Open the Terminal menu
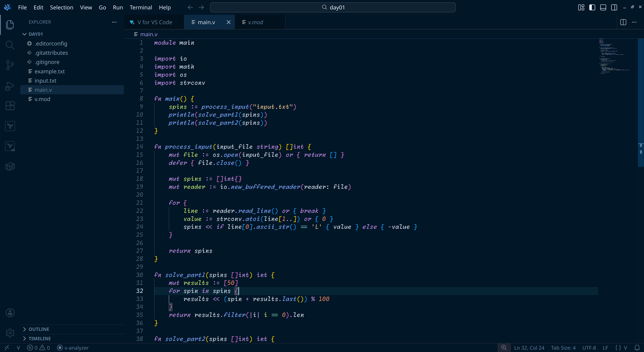This screenshot has height=352, width=644. click(141, 8)
